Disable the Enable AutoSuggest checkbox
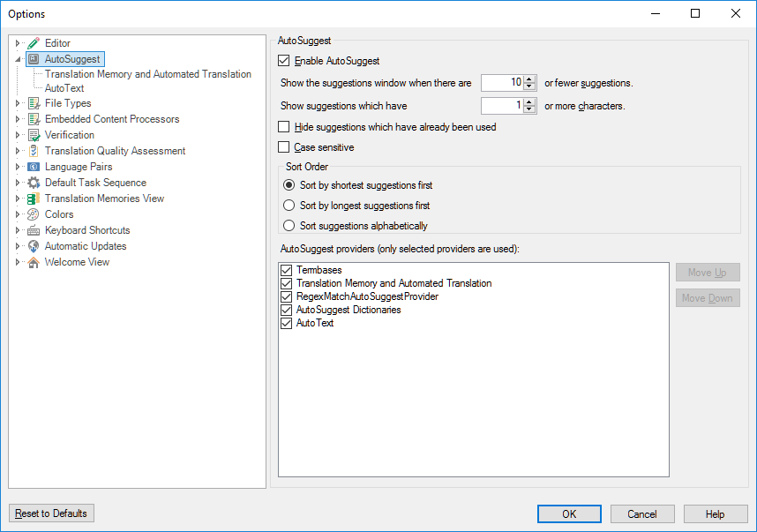Viewport: 757px width, 532px height. point(284,61)
